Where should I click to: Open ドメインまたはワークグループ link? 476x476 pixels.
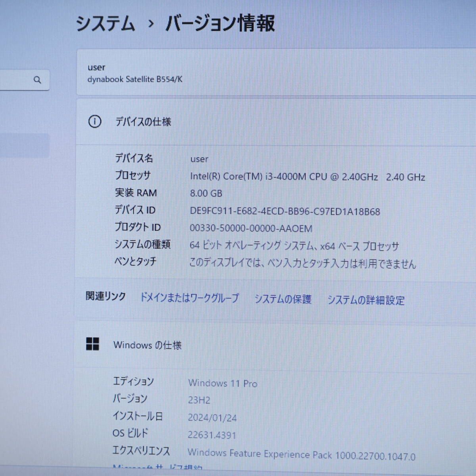(190, 297)
